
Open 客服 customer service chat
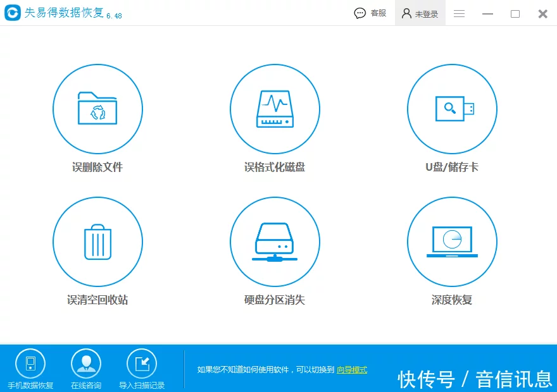pyautogui.click(x=370, y=13)
